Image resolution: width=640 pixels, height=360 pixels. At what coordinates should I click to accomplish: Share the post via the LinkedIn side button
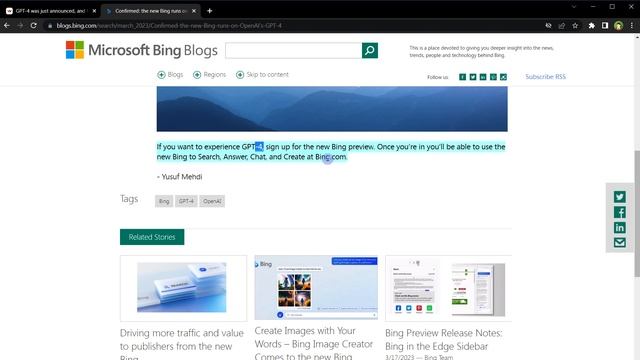pos(620,227)
